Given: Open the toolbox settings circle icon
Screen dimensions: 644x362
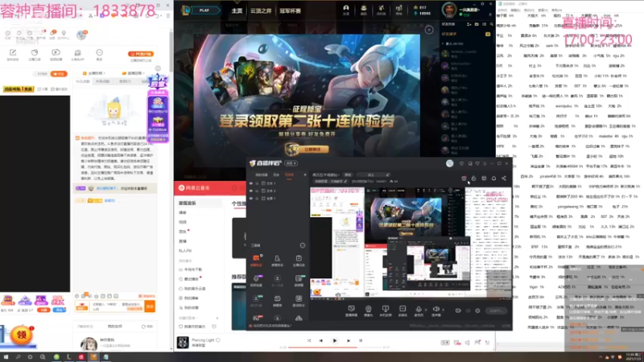Looking at the screenshot, I should point(303,245).
